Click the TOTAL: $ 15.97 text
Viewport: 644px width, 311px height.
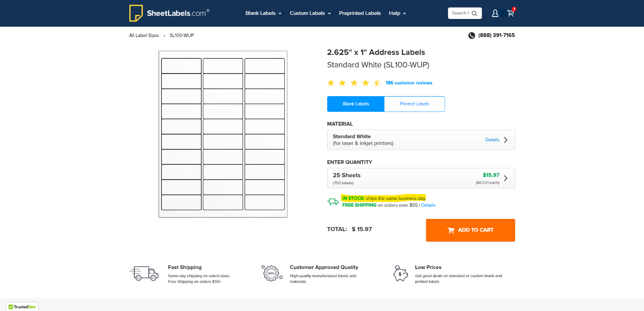[349, 229]
